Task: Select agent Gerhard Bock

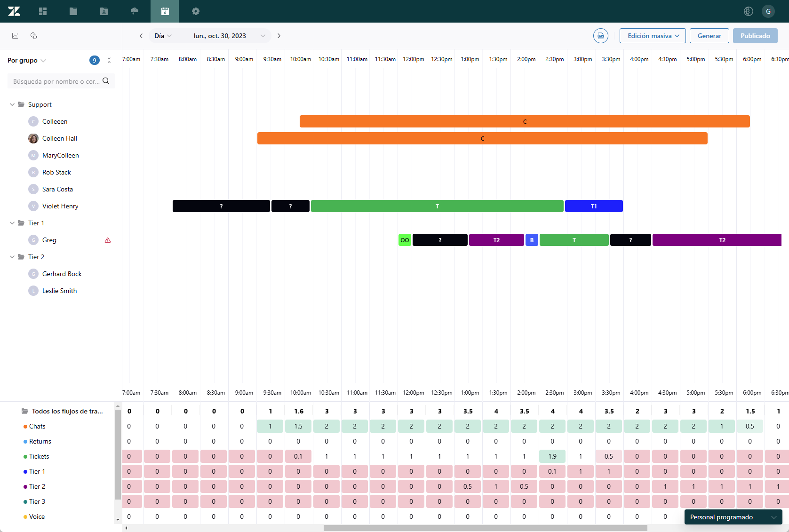Action: 62,274
